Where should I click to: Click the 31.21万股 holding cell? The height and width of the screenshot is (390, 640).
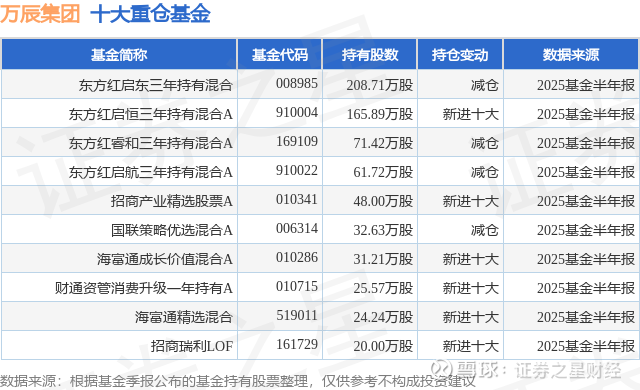point(383,259)
